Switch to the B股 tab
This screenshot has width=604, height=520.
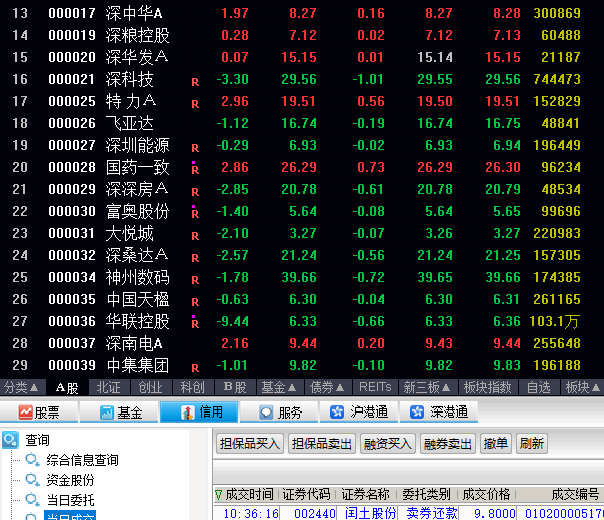tap(235, 387)
